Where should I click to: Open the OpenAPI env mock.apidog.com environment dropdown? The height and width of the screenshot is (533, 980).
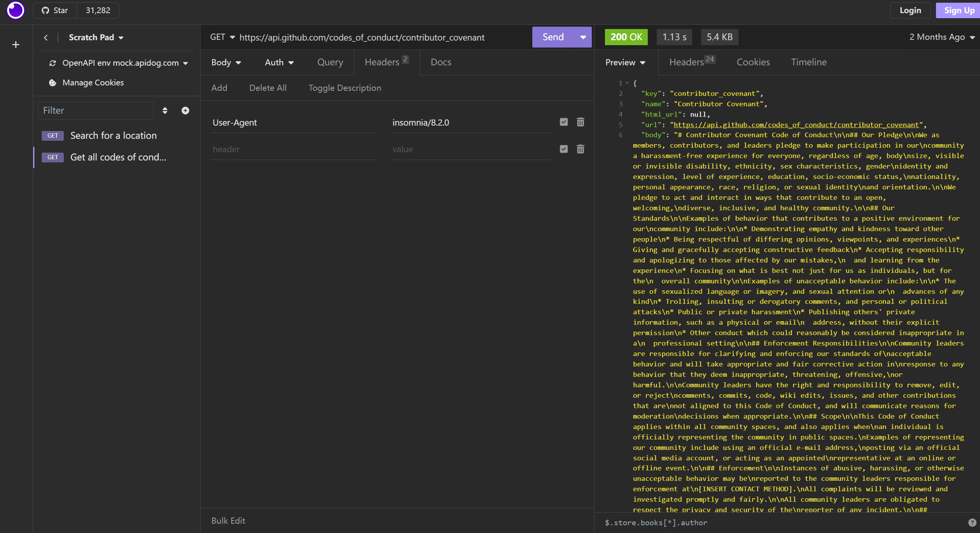[x=125, y=63]
